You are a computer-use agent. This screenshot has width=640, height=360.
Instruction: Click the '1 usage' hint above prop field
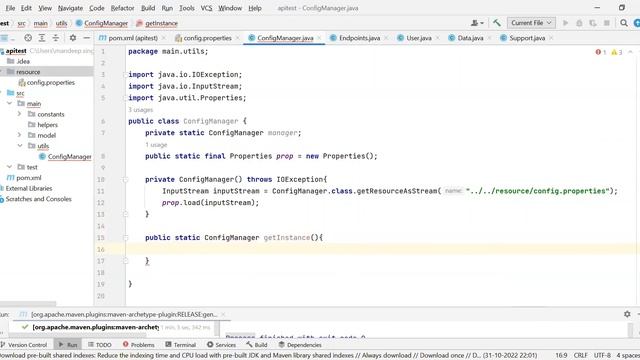pyautogui.click(x=156, y=145)
